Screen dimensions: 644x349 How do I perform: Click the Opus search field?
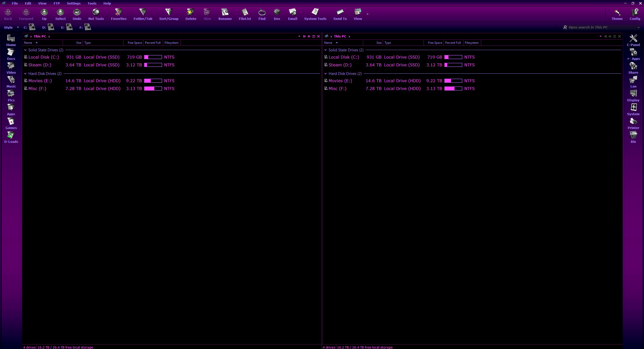600,27
